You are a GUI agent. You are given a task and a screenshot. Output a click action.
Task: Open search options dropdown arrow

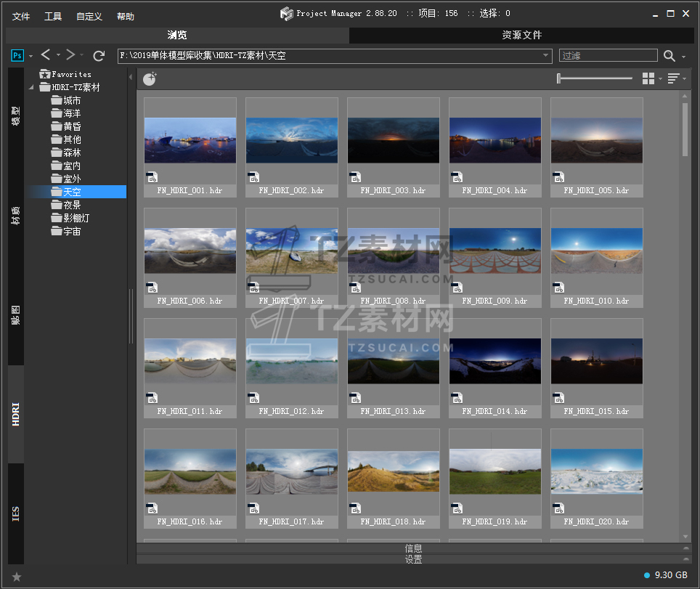[683, 57]
